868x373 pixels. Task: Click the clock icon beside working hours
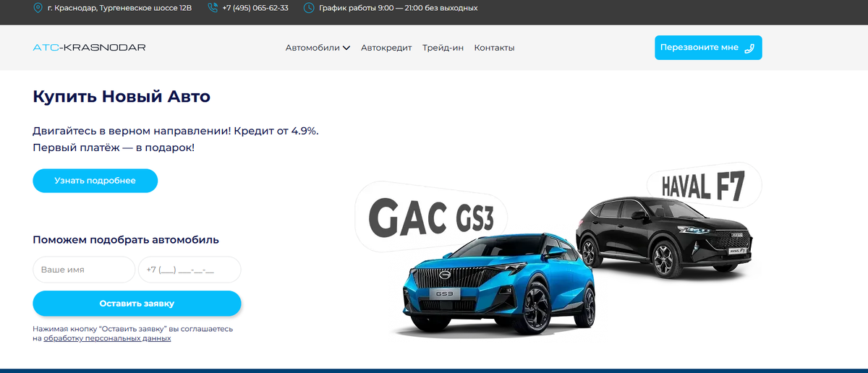[x=309, y=8]
